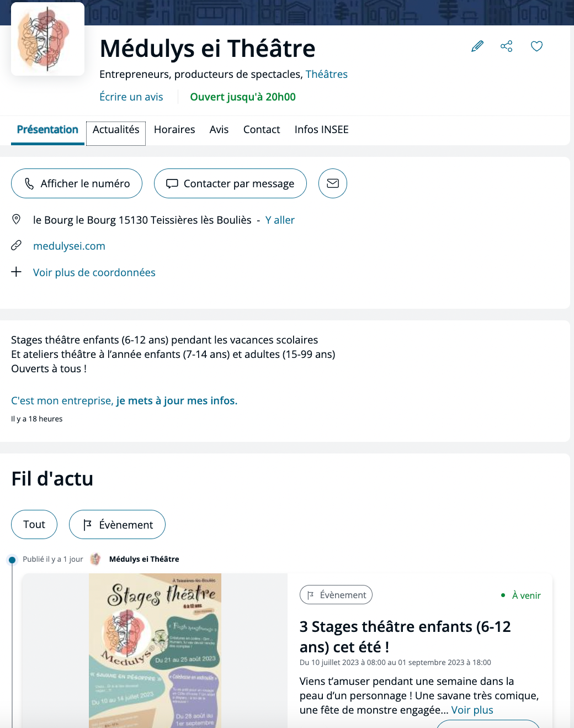This screenshot has width=574, height=728.
Task: Open the medulysei.com website link
Action: click(x=69, y=246)
